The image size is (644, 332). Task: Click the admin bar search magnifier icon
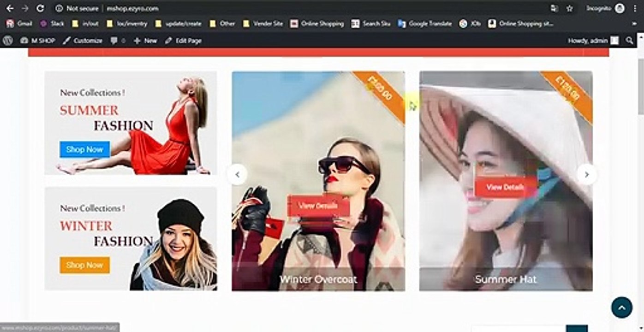click(x=629, y=41)
